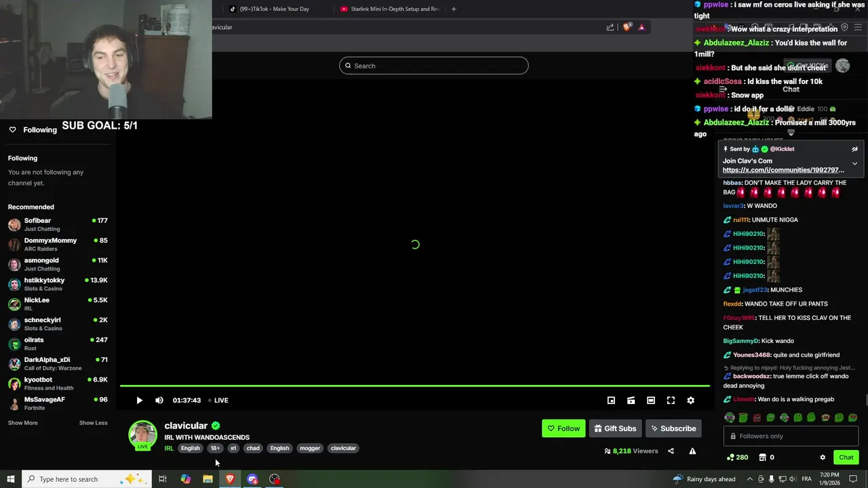Open the mini player icon
868x488 pixels.
[x=611, y=401]
